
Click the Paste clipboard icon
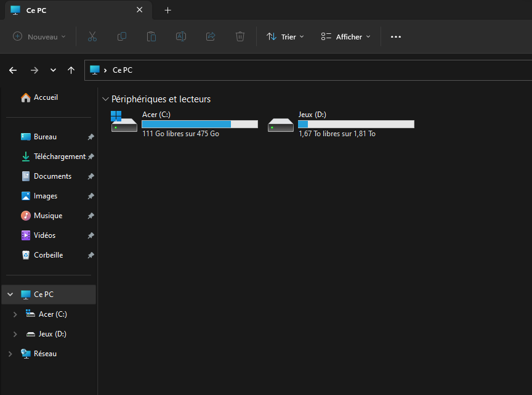point(151,37)
